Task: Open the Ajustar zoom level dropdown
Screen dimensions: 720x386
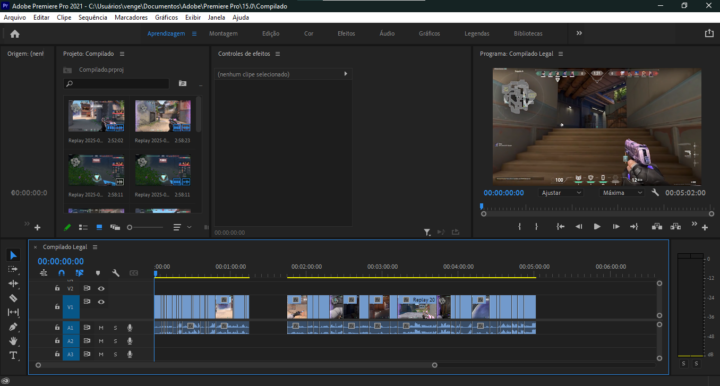Action: coord(561,193)
